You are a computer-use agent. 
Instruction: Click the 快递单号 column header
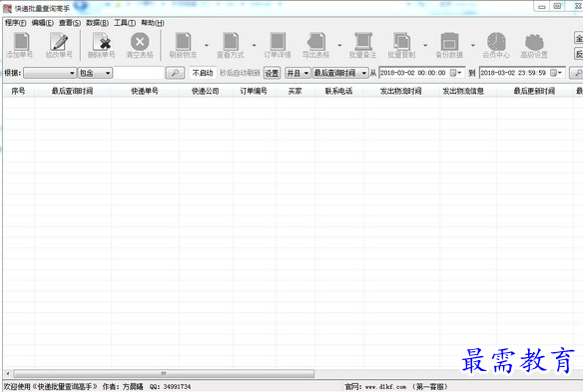145,91
